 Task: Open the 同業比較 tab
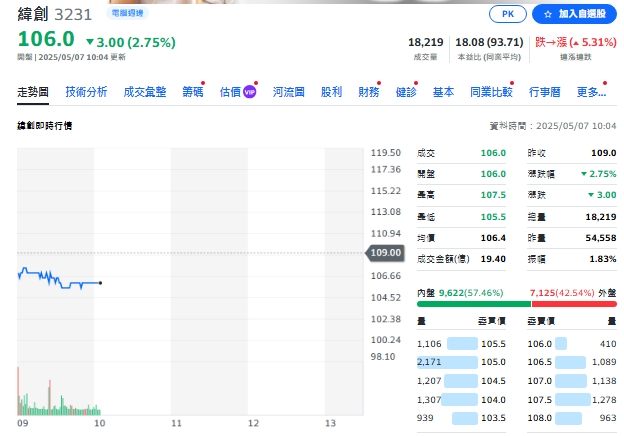pyautogui.click(x=491, y=92)
